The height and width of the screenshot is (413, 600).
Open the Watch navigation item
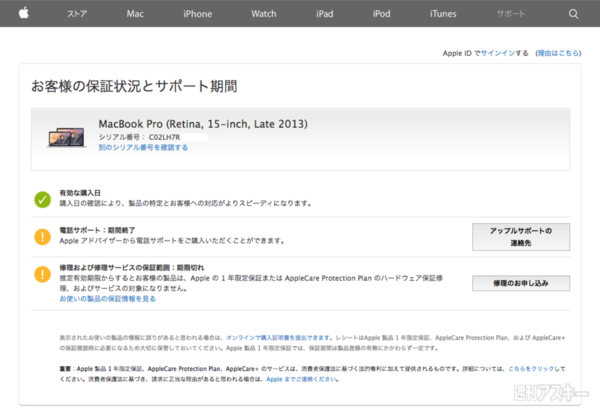[x=264, y=14]
